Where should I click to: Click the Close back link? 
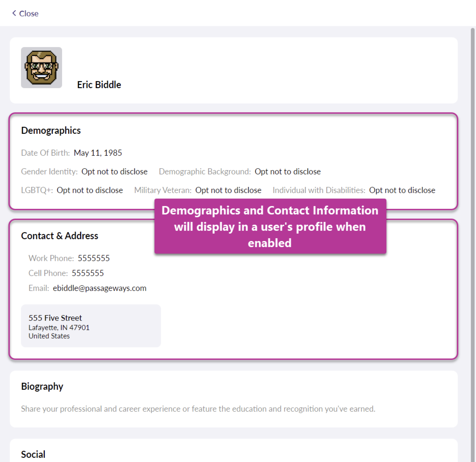pos(28,14)
